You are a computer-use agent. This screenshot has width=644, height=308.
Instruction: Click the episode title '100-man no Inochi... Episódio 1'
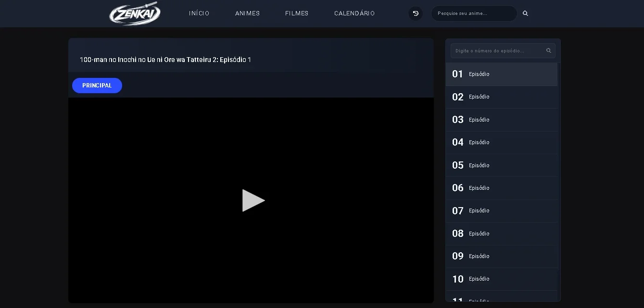tap(165, 60)
